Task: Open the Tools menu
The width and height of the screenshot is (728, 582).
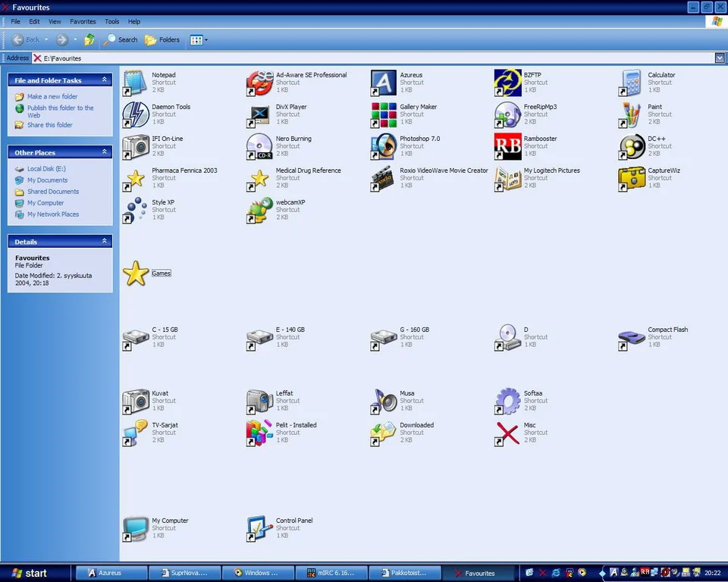Action: click(112, 21)
